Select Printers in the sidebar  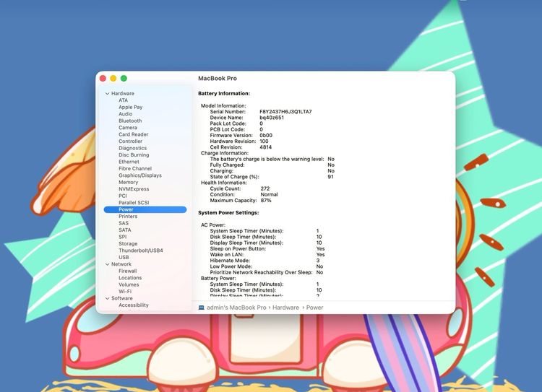[x=128, y=216]
